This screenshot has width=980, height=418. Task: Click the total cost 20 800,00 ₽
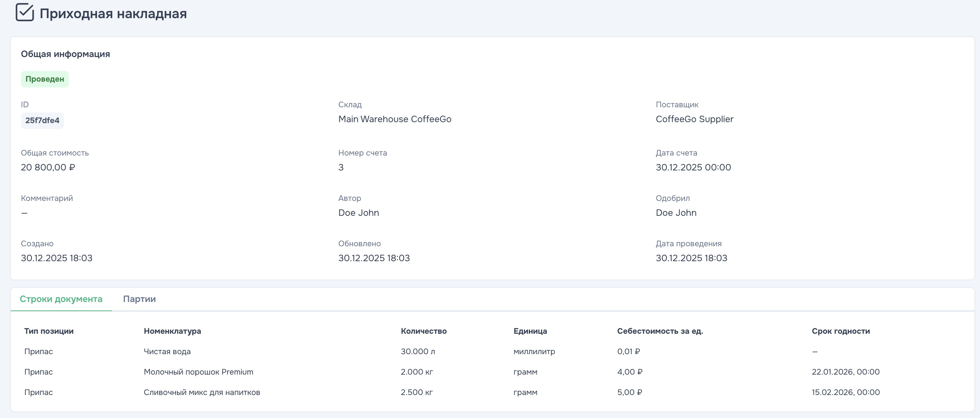48,168
